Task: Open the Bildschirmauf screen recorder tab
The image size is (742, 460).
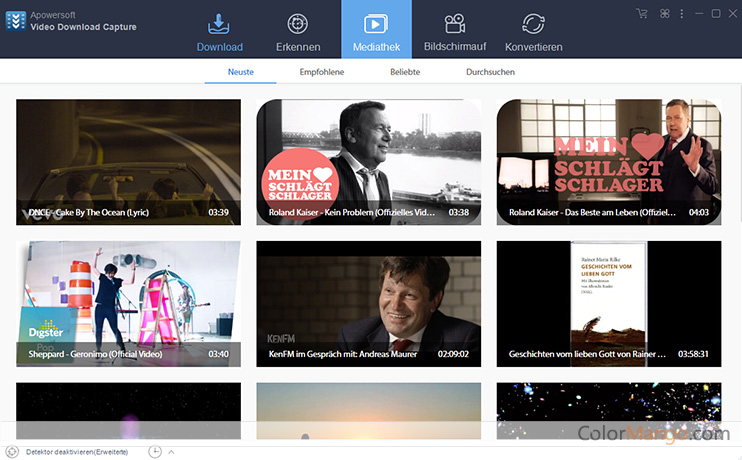Action: pyautogui.click(x=455, y=32)
